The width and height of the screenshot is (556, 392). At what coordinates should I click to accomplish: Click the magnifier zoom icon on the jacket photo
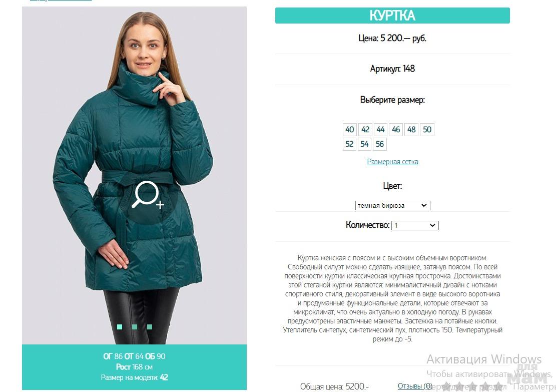[x=148, y=194]
